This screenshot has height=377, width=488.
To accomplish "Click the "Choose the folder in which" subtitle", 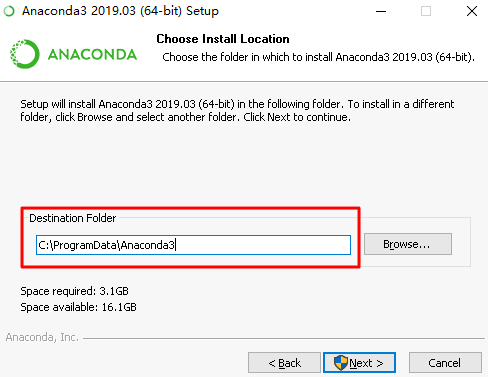I will [x=318, y=57].
